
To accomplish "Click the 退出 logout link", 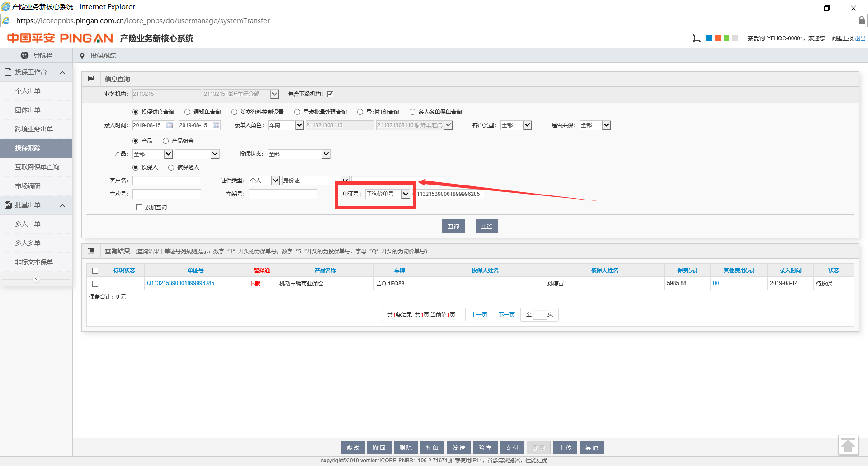I will click(860, 38).
